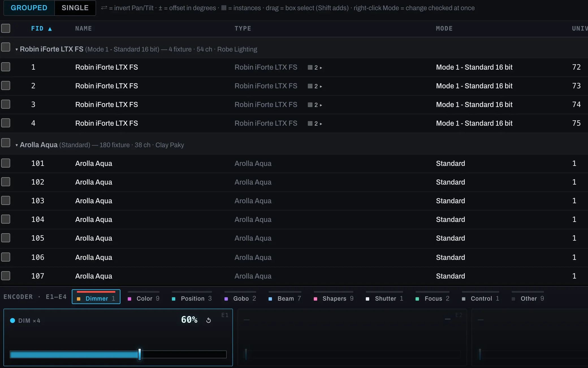Select the Shapers encoder tab
588x368 pixels.
pyautogui.click(x=334, y=297)
